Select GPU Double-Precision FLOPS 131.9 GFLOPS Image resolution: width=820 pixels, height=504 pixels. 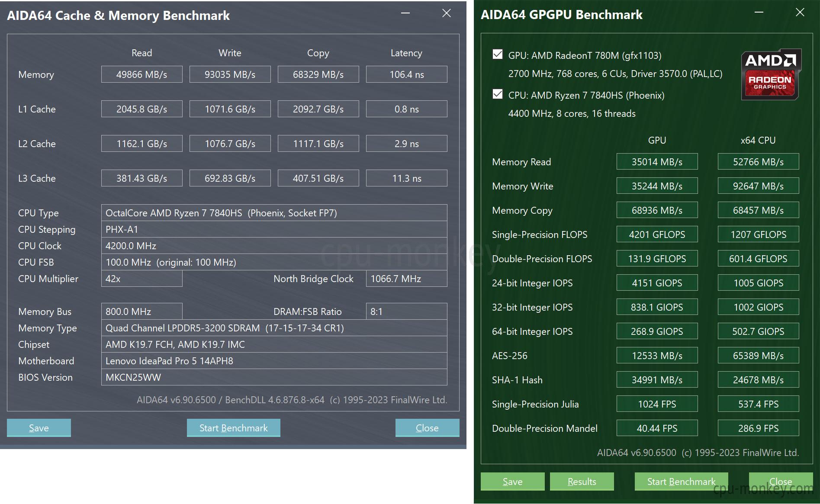point(657,259)
